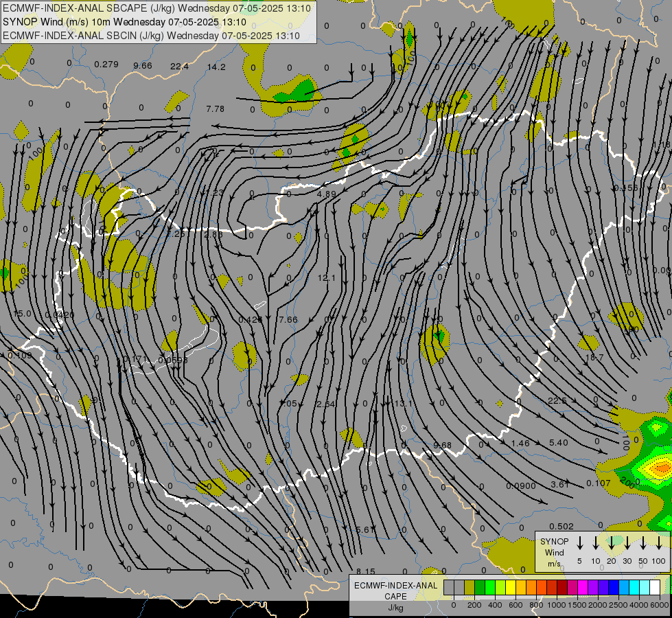Click the 22.5 value on the map
The image size is (672, 618).
coord(557,400)
